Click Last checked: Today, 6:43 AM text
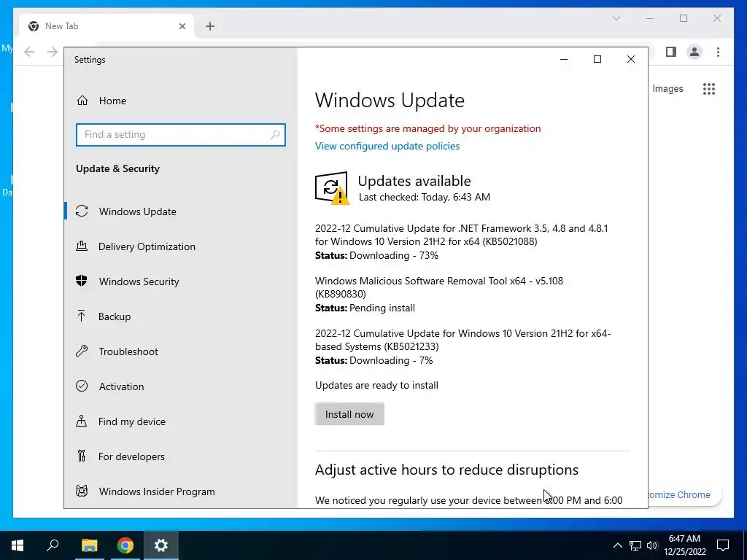The width and height of the screenshot is (747, 560). point(424,197)
